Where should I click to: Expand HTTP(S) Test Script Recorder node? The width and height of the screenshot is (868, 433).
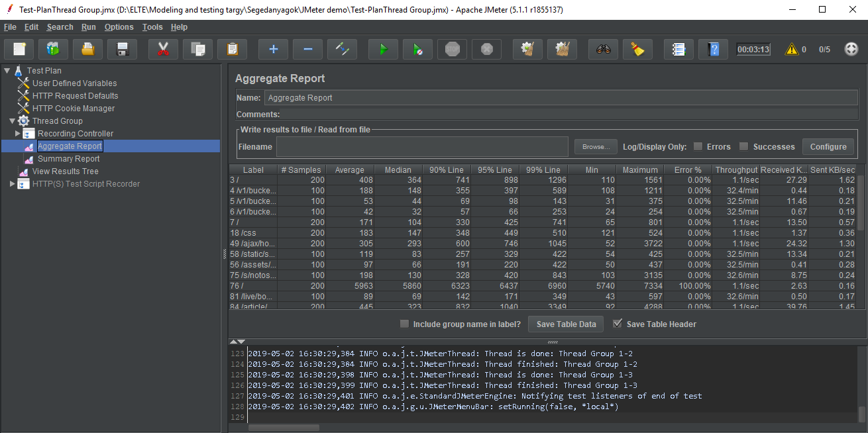13,184
